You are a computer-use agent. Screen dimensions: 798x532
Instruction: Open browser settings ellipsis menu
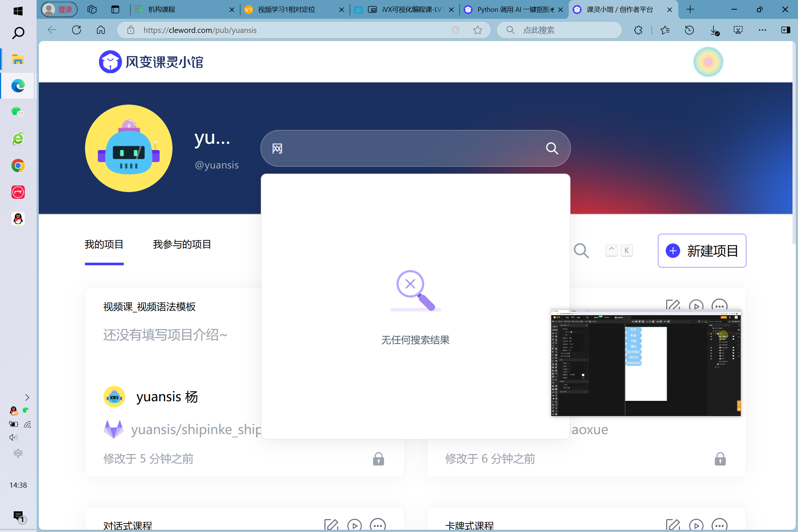(x=762, y=30)
